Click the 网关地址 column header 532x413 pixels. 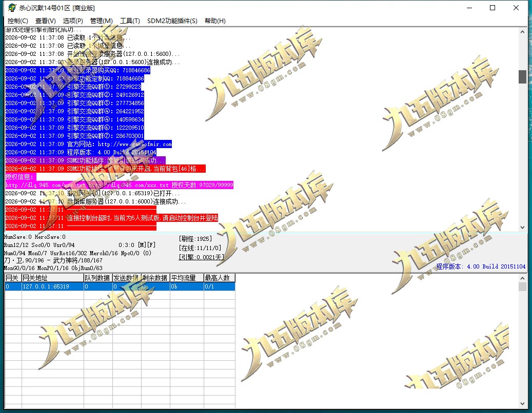coord(53,278)
